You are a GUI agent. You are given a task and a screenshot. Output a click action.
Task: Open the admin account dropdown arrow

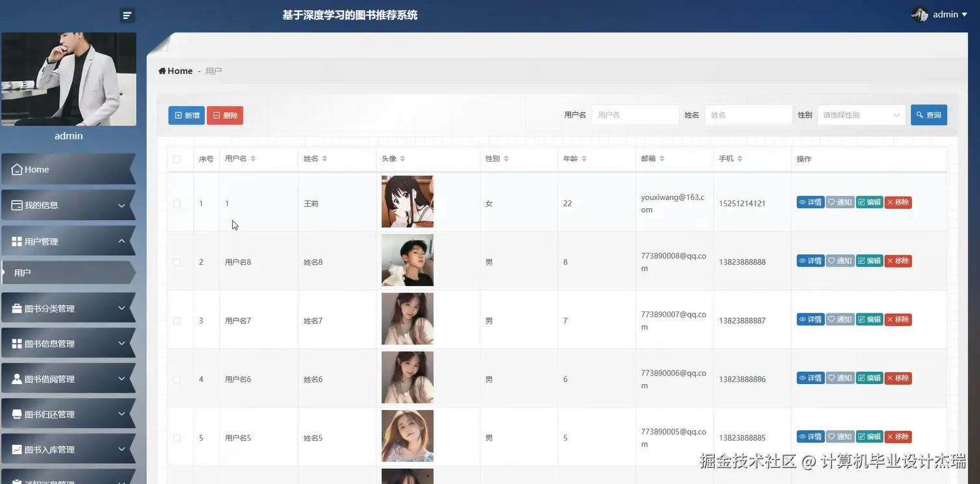[966, 15]
